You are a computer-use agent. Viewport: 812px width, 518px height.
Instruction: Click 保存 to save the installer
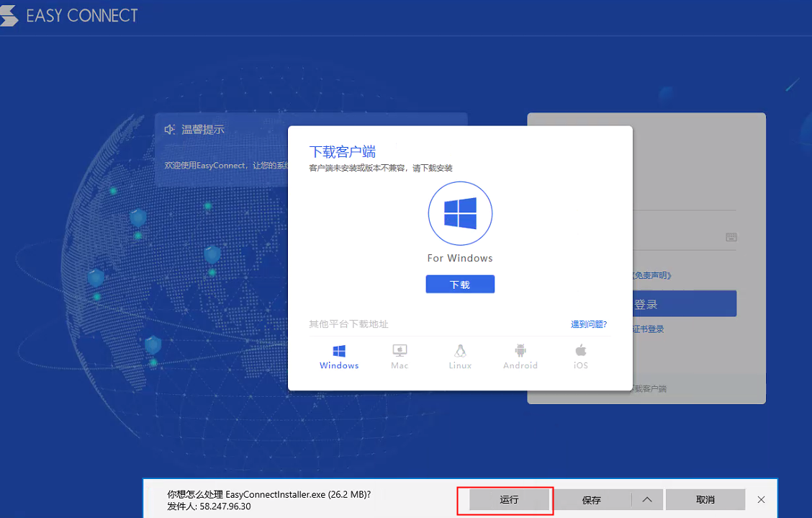click(x=592, y=499)
